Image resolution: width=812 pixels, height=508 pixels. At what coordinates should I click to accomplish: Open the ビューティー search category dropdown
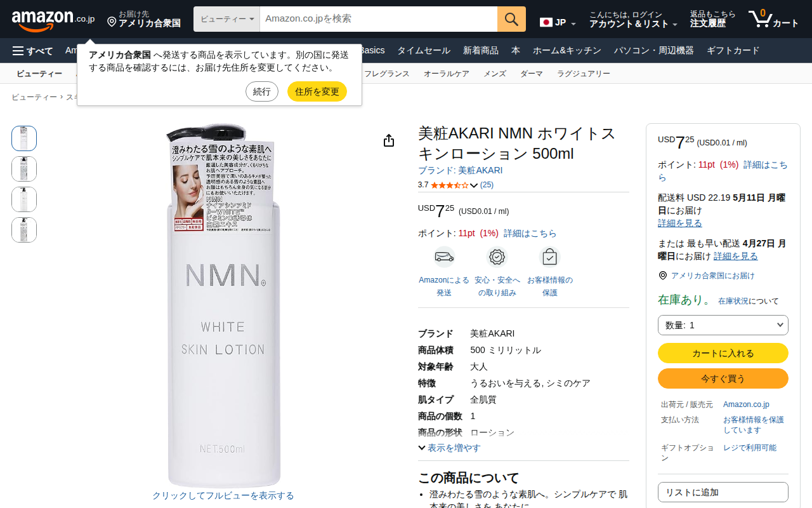[x=226, y=19]
